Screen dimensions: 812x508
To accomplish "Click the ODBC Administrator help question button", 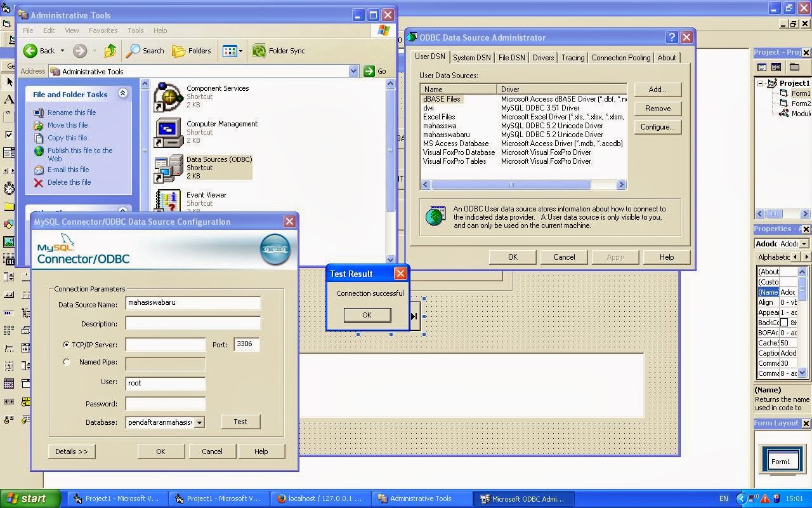I will coord(672,37).
